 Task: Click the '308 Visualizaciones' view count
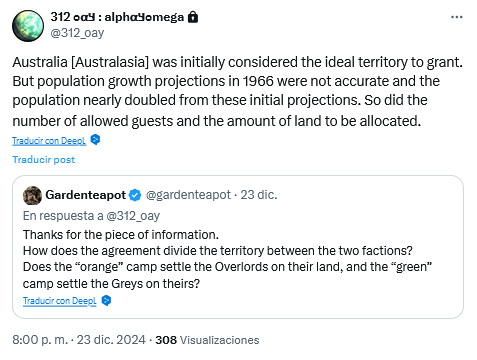(207, 340)
